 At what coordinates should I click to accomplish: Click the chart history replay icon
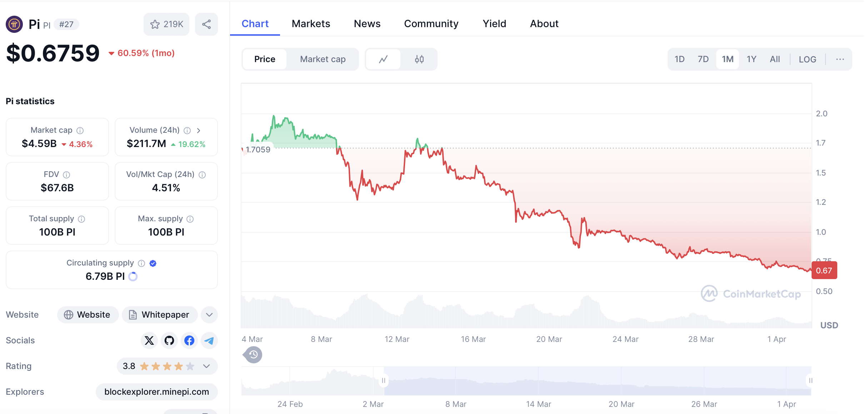(x=253, y=355)
